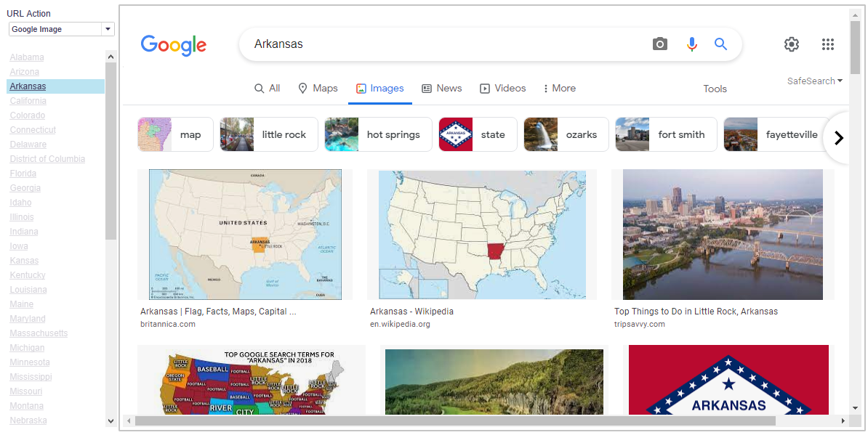Select Illinois in the state list
The height and width of the screenshot is (435, 868).
[22, 217]
